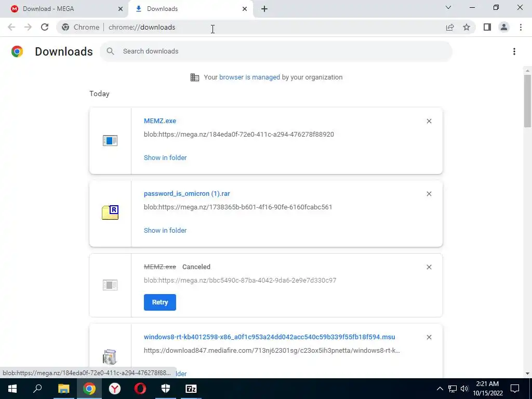Show password_is_omicron rar in folder
532x399 pixels.
pyautogui.click(x=165, y=230)
